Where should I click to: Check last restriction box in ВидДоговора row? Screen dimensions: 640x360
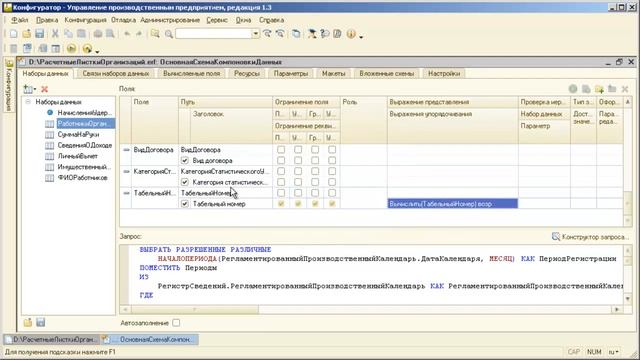332,150
